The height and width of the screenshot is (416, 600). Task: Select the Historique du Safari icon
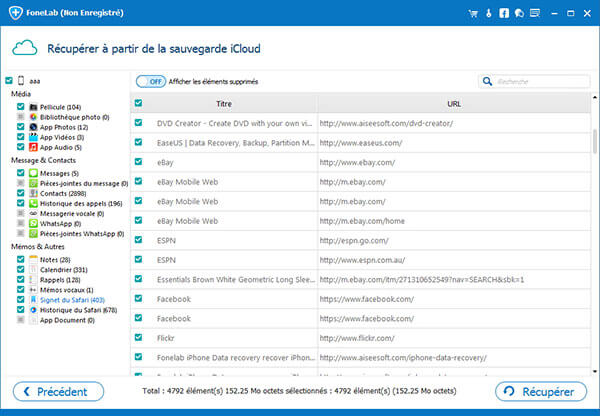pyautogui.click(x=33, y=310)
